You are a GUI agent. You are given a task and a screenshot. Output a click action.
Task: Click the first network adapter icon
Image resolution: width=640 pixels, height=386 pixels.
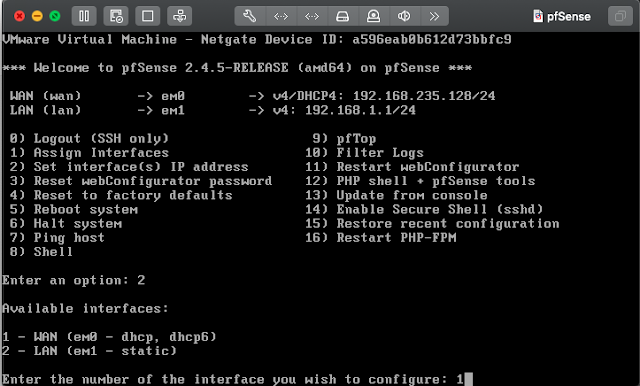(281, 16)
